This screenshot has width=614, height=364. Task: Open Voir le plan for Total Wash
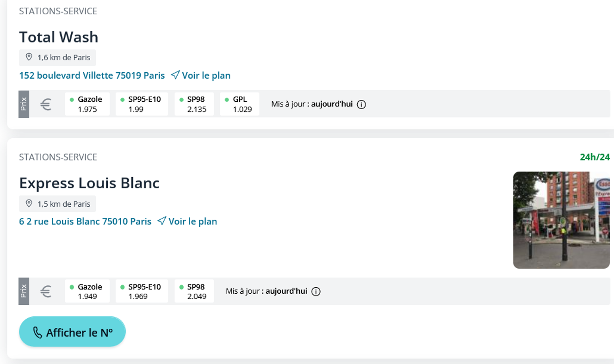point(206,75)
